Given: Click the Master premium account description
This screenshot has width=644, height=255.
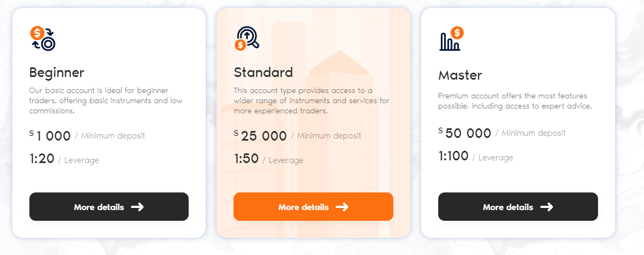Looking at the screenshot, I should [x=515, y=101].
